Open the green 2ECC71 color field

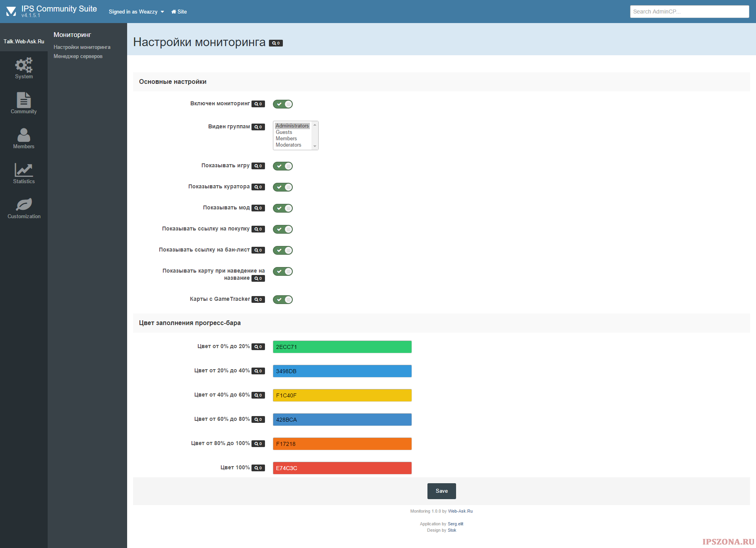(x=342, y=347)
